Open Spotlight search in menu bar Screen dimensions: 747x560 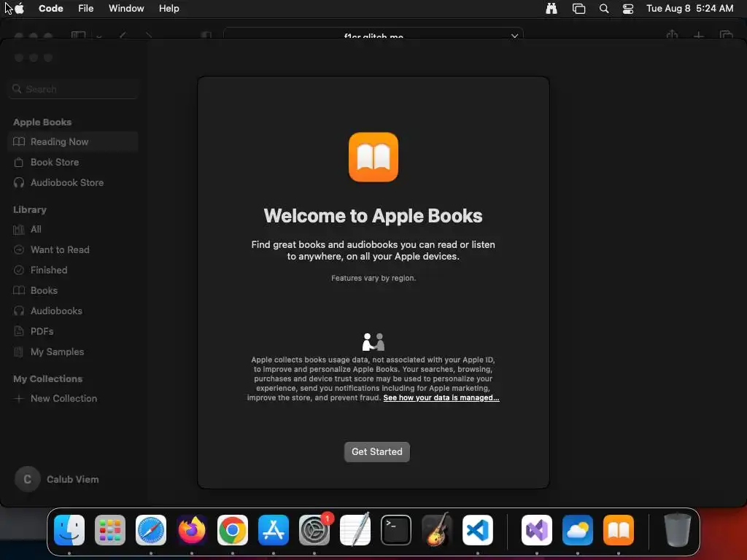pyautogui.click(x=603, y=9)
